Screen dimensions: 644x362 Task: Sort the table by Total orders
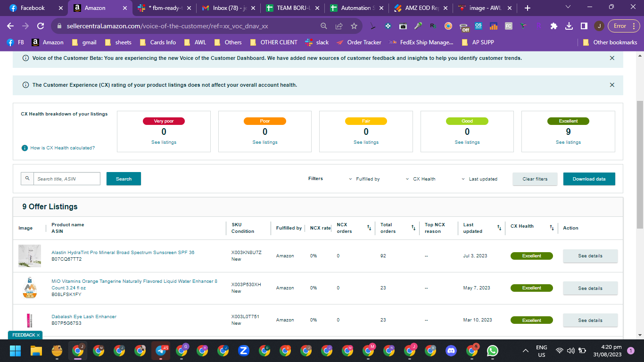click(413, 228)
